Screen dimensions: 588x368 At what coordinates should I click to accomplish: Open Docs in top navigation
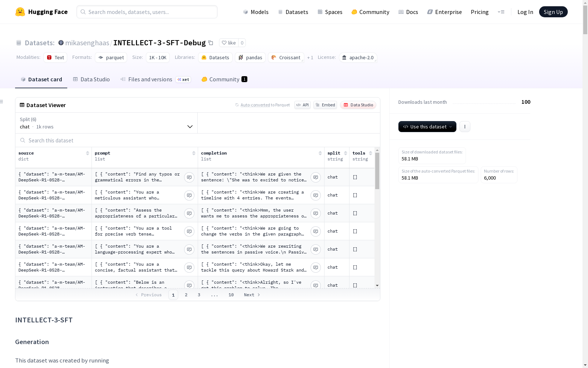(408, 12)
